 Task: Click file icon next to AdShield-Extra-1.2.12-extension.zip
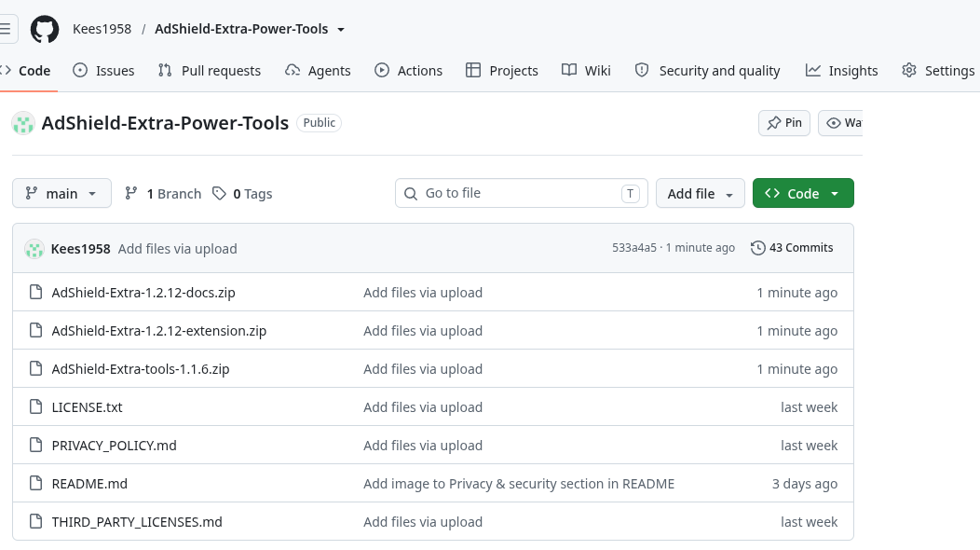click(35, 330)
